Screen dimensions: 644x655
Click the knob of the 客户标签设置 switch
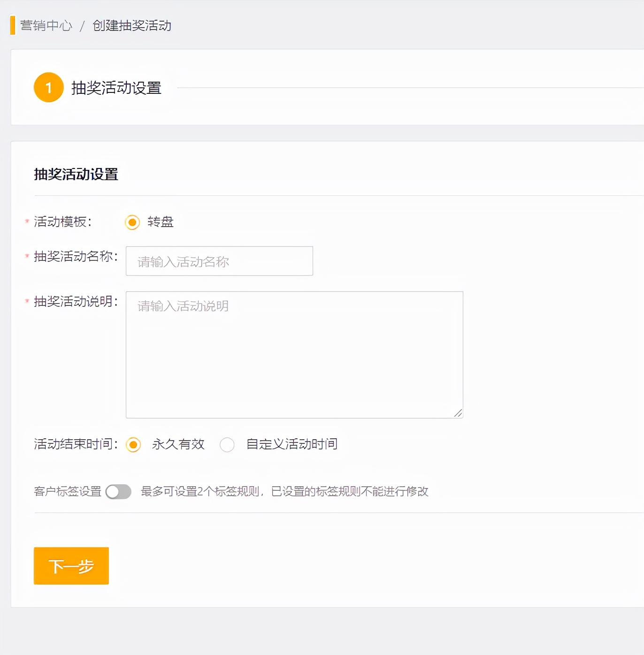[113, 492]
